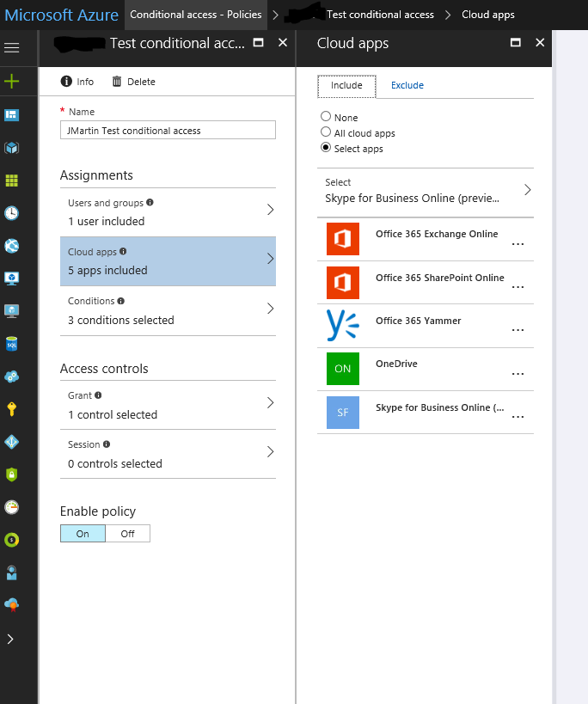Open the SQL databases icon in sidebar
588x704 pixels.
[x=12, y=344]
